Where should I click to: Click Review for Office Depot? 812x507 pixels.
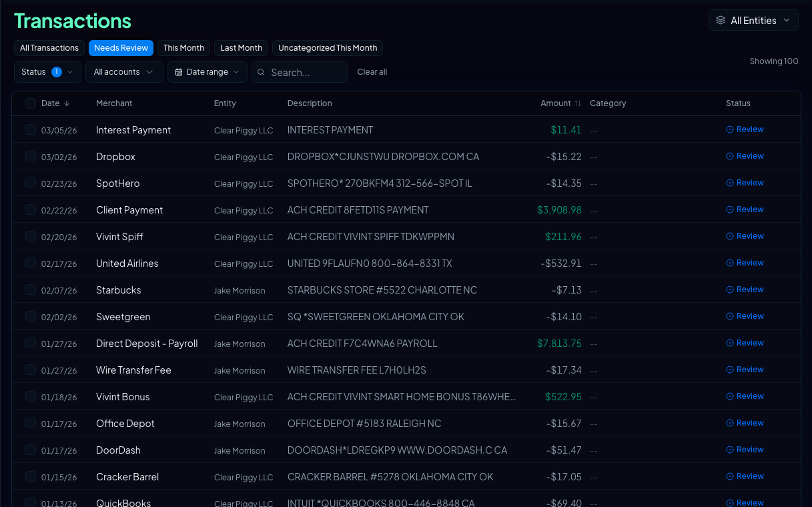click(x=745, y=423)
